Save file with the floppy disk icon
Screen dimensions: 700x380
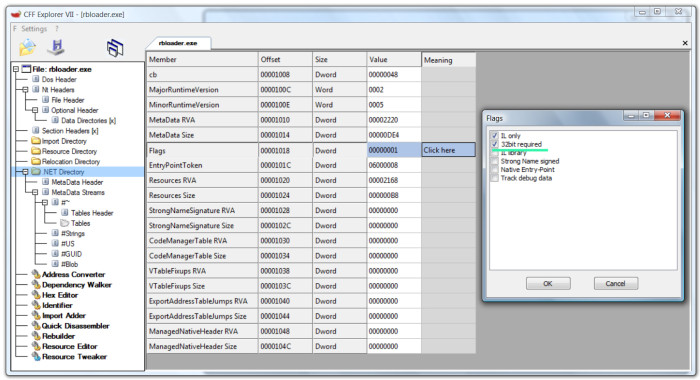[x=56, y=47]
